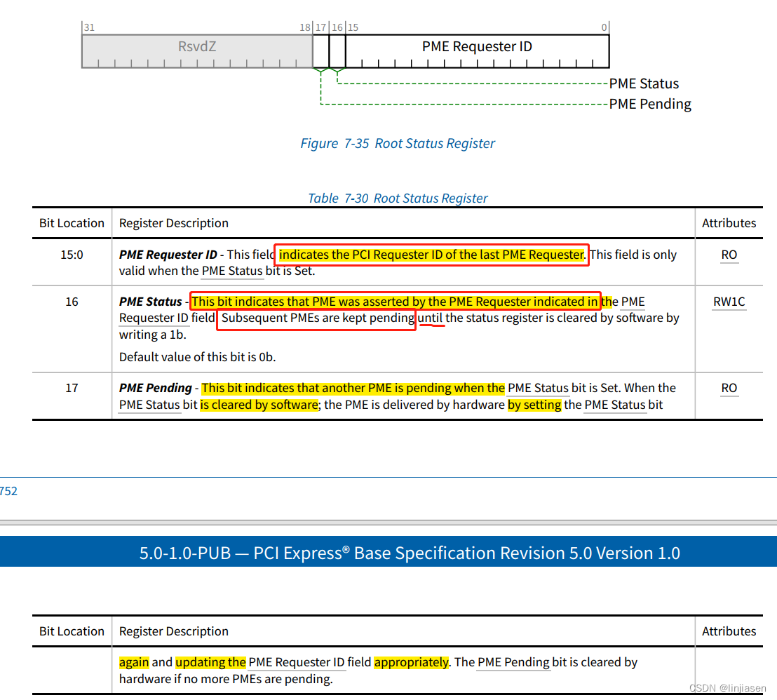Click first table's Attributes column header
Viewport: 777px width, 700px height.
pyautogui.click(x=729, y=224)
